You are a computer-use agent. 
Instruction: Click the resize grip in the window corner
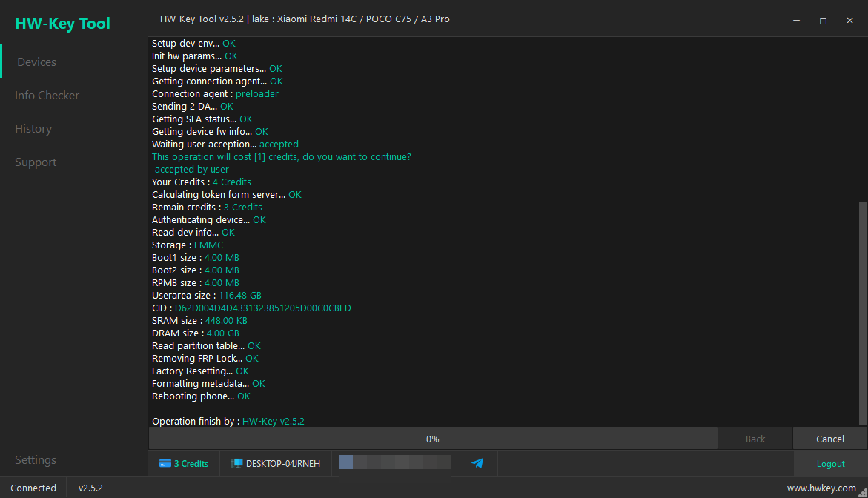[x=863, y=493]
